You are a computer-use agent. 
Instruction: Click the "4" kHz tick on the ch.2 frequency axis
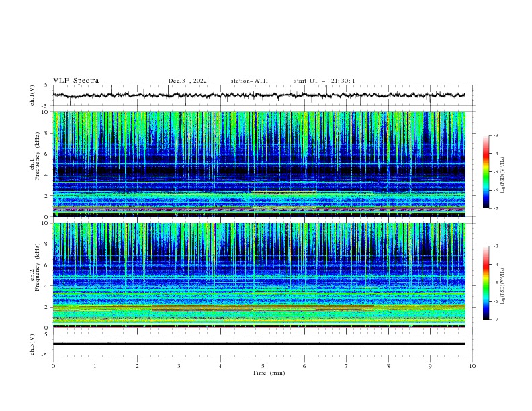48,286
